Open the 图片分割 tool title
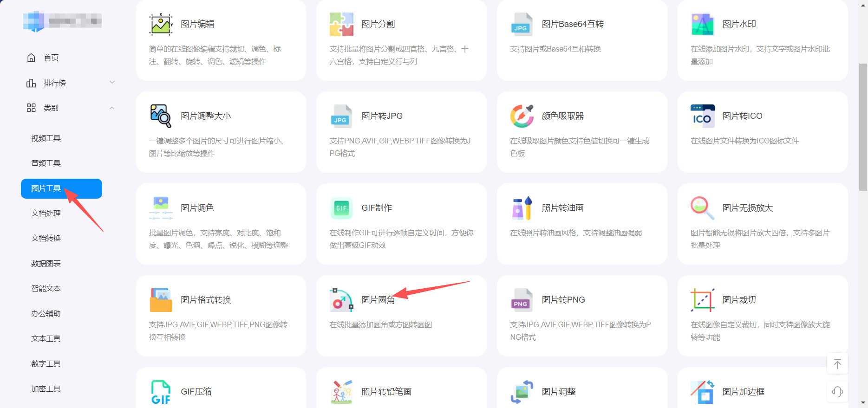The width and height of the screenshot is (868, 408). click(x=378, y=24)
